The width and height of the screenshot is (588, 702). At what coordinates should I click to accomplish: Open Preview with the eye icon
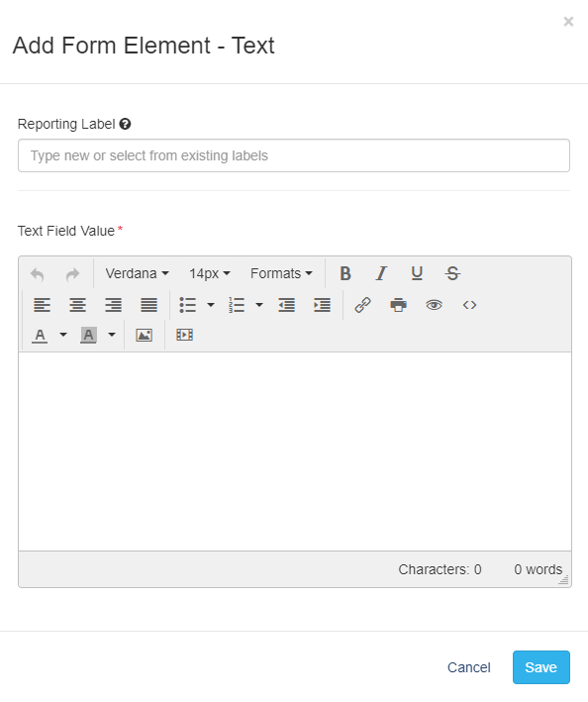pyautogui.click(x=434, y=305)
